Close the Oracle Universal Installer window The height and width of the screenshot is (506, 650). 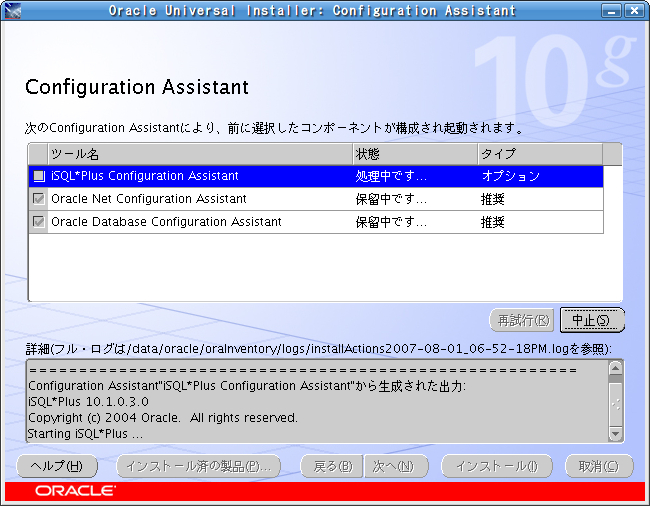(x=634, y=11)
